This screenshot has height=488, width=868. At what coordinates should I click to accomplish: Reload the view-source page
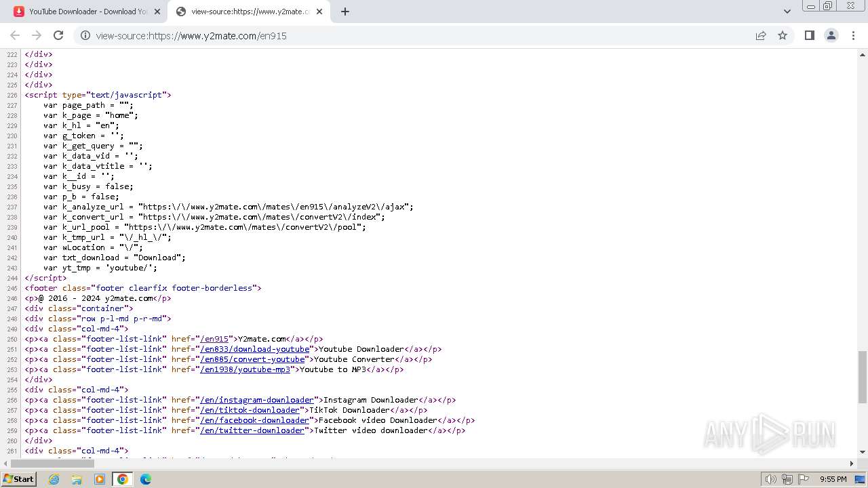pos(58,35)
